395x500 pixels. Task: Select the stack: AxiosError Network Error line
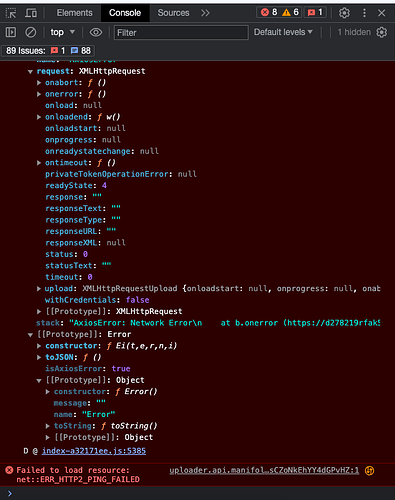pyautogui.click(x=208, y=323)
